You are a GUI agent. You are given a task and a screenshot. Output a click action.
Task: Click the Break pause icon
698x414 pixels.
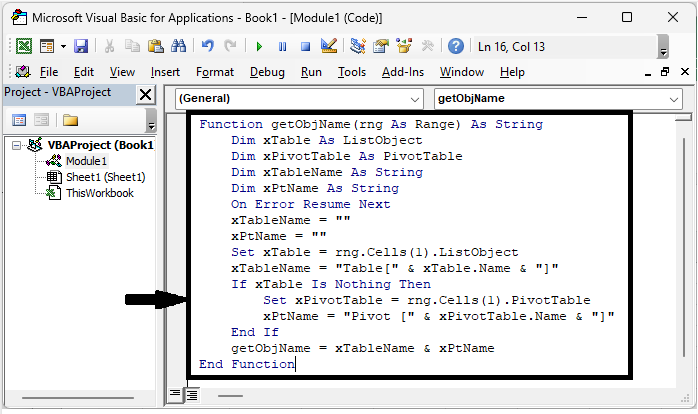pos(282,46)
